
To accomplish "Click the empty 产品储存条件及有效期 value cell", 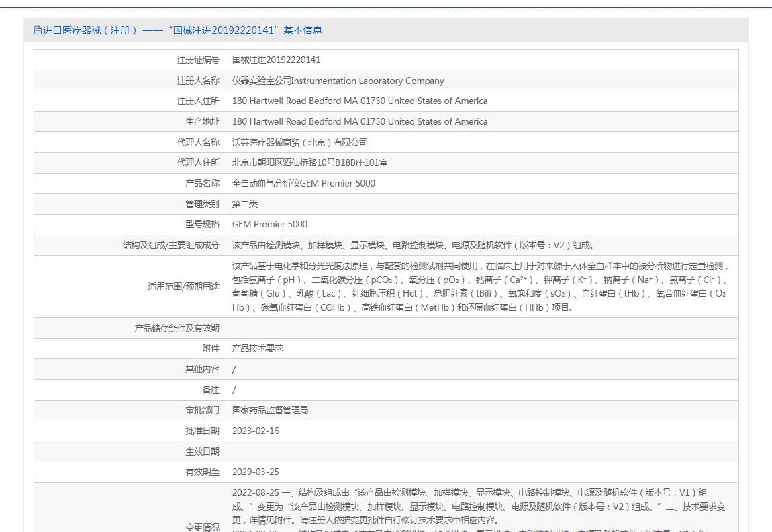I will click(x=482, y=328).
